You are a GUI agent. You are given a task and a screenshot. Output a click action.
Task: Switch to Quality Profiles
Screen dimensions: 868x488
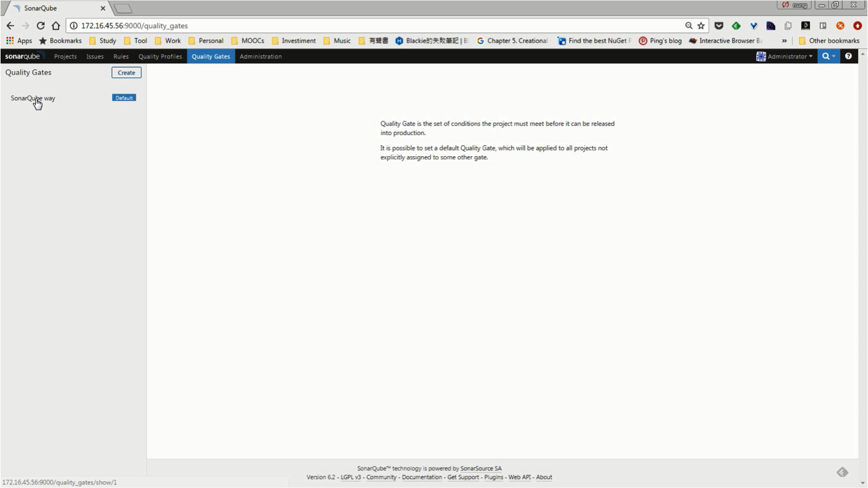pyautogui.click(x=160, y=56)
